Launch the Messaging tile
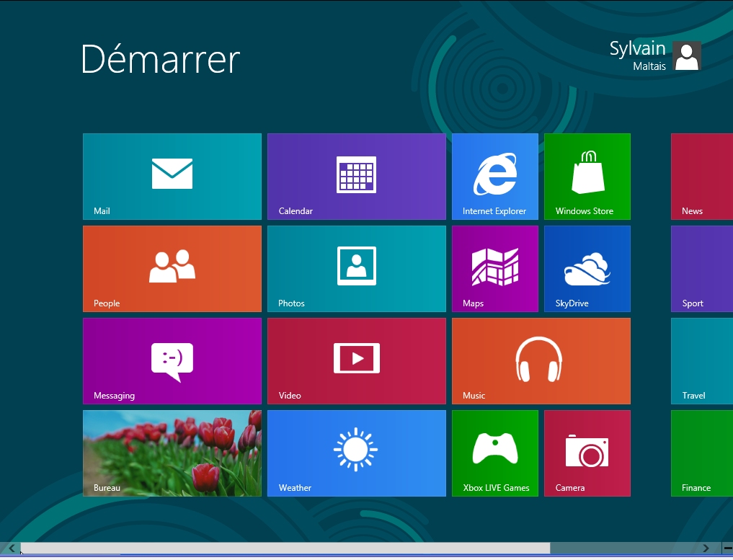This screenshot has width=733, height=560. coord(172,361)
